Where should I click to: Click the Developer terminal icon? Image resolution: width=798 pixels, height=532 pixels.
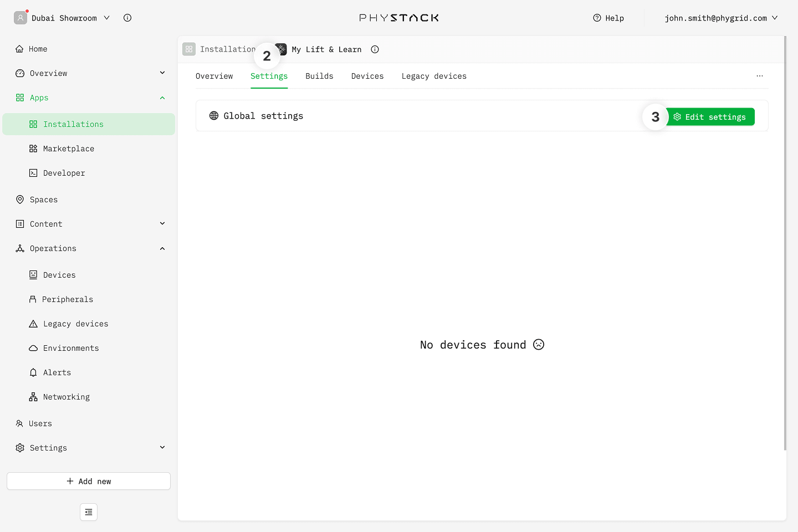(33, 173)
